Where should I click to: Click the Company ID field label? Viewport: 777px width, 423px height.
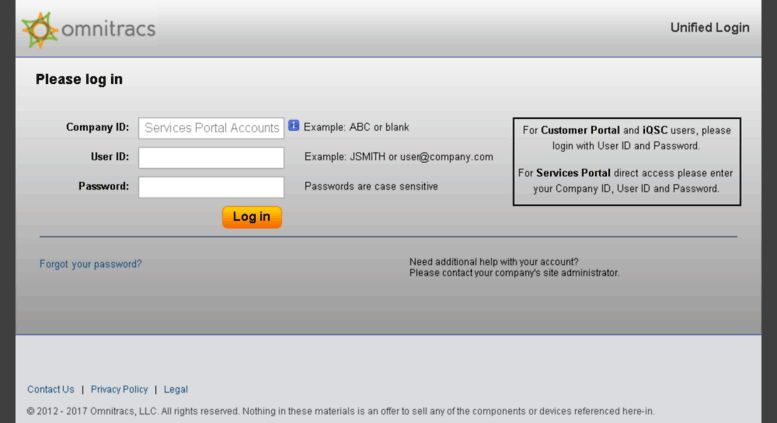pos(97,128)
